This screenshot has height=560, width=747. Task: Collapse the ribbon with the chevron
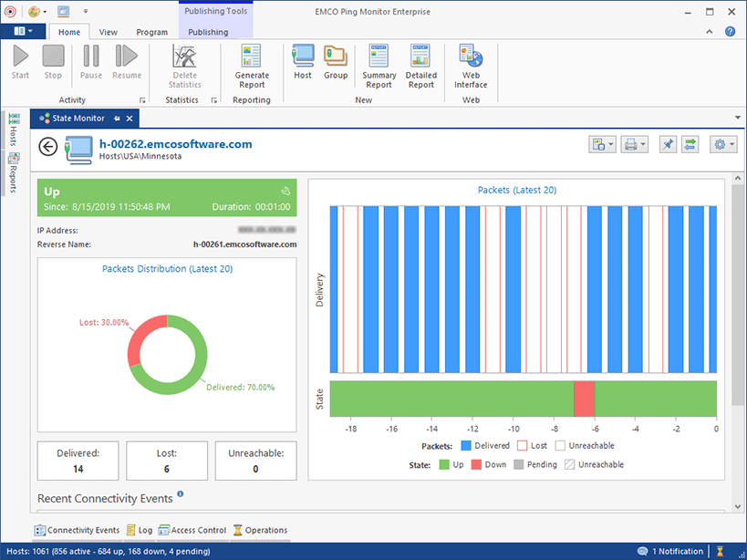[x=710, y=30]
